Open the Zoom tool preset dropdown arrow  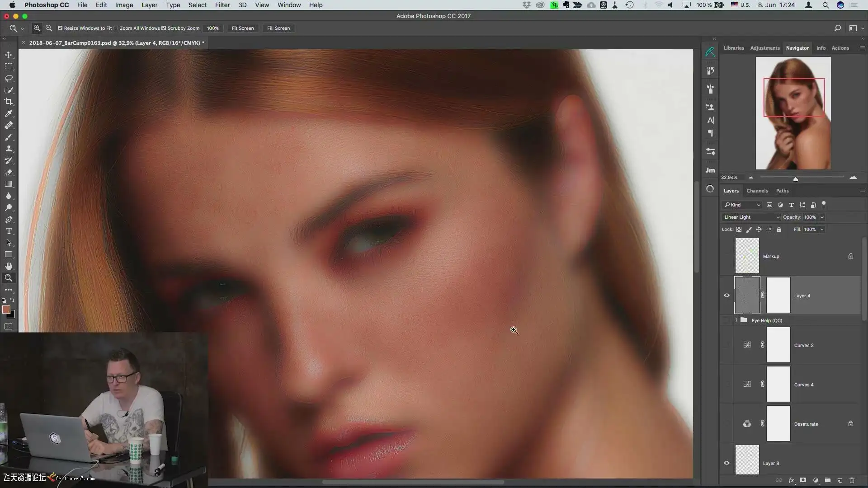point(22,28)
